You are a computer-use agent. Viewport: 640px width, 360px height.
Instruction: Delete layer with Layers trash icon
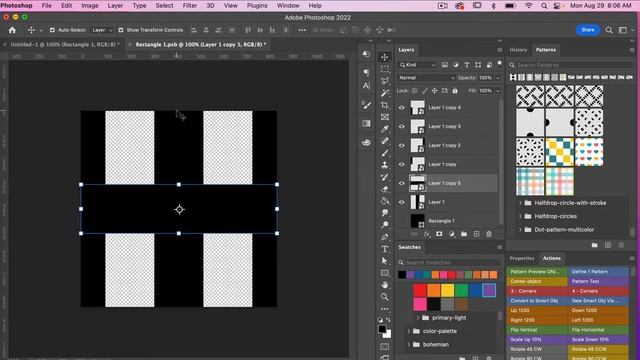pyautogui.click(x=489, y=234)
